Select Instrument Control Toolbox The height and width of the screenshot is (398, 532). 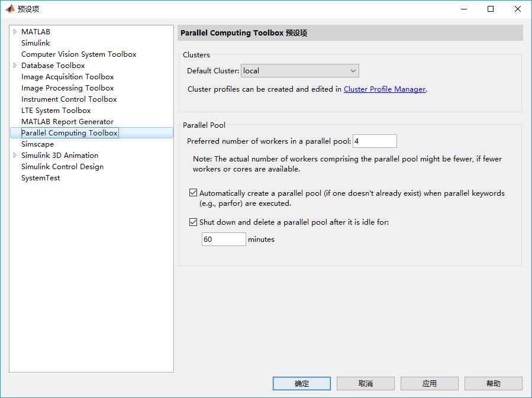[x=69, y=99]
